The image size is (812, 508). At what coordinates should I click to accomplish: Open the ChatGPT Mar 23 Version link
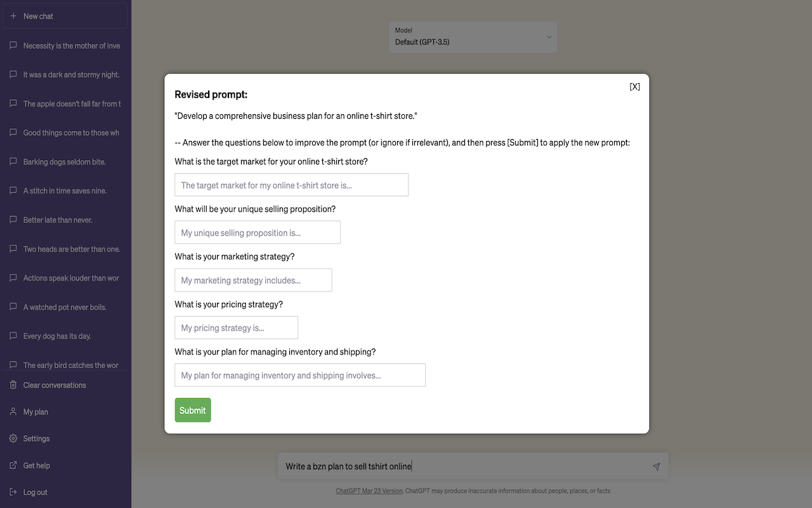tap(369, 490)
